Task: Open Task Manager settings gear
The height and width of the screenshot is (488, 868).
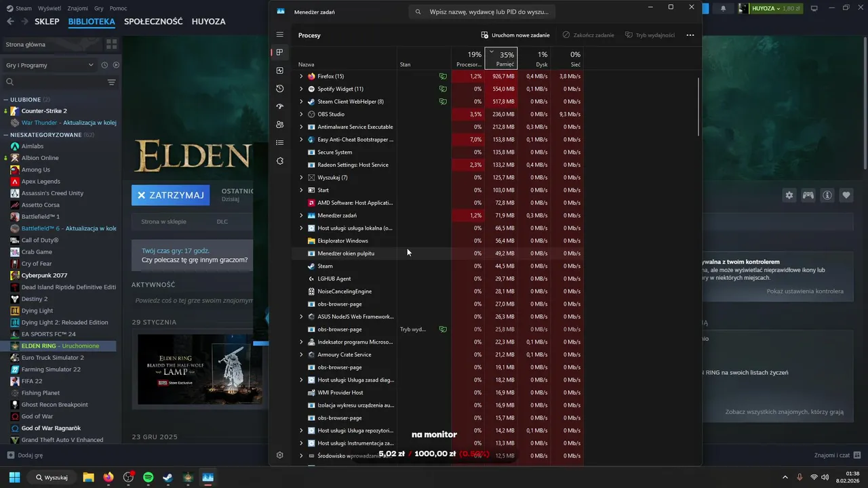Action: 280,455
